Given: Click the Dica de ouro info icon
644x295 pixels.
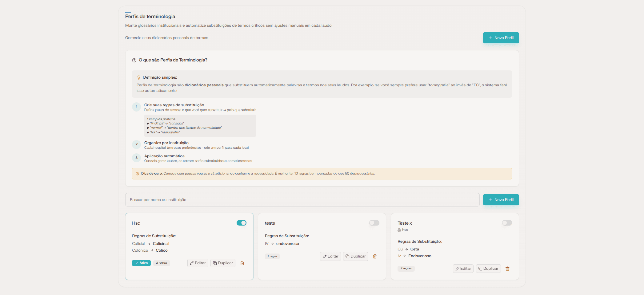Looking at the screenshot, I should click(x=137, y=174).
